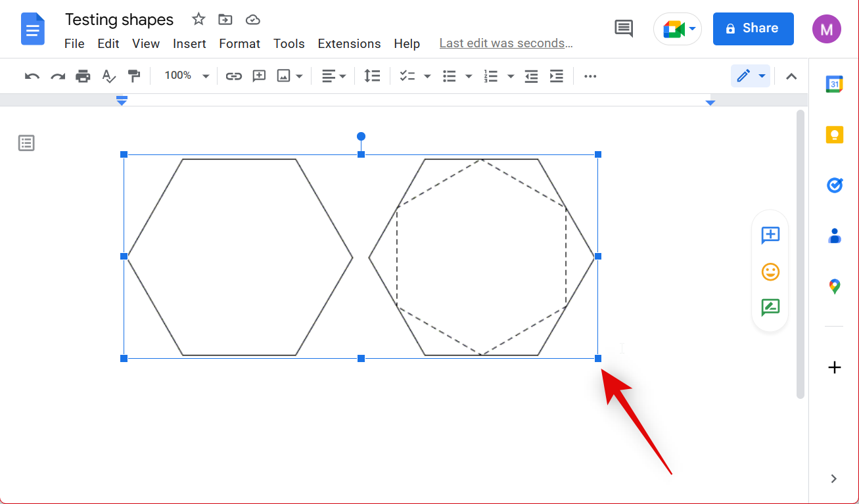The image size is (859, 504).
Task: Show the document outline
Action: click(26, 143)
